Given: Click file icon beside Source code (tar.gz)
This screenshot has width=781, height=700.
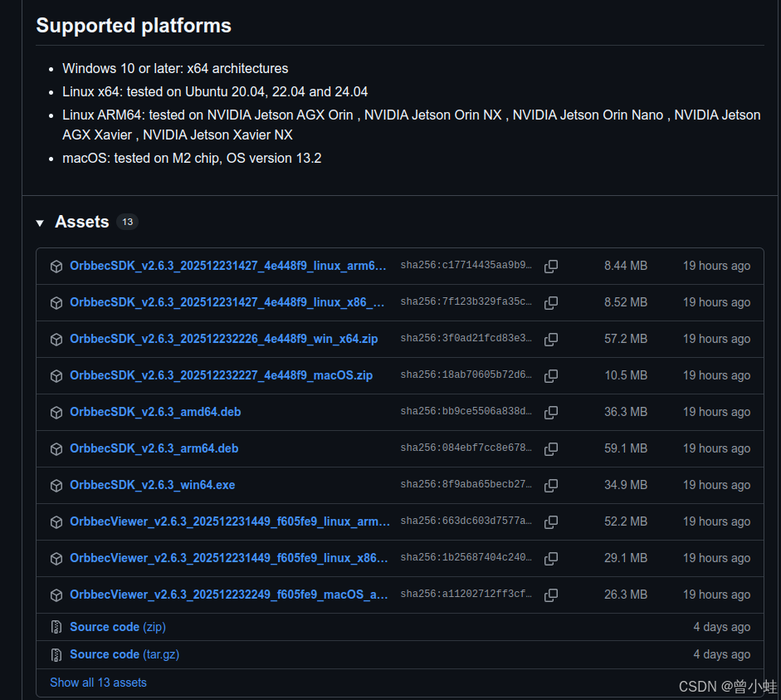Looking at the screenshot, I should tap(56, 654).
